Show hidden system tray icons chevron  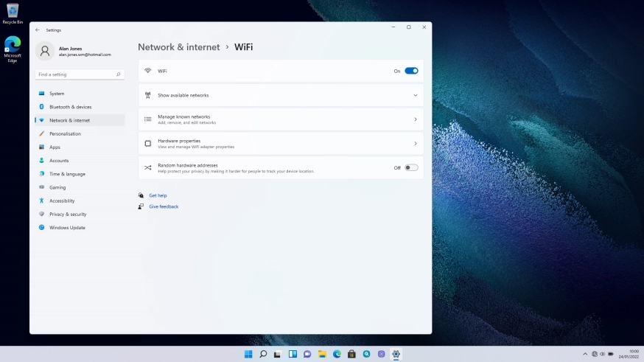(x=585, y=354)
